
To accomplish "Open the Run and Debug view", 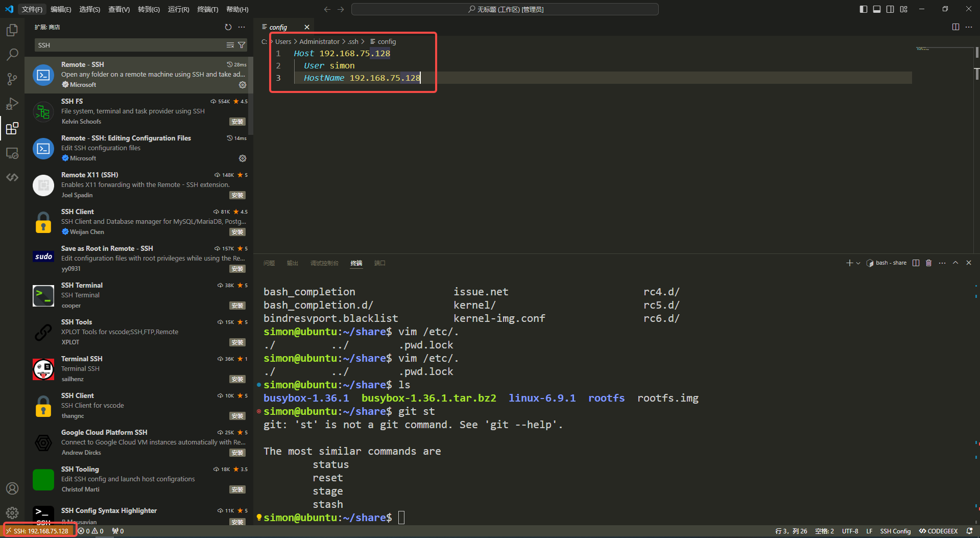I will point(12,104).
